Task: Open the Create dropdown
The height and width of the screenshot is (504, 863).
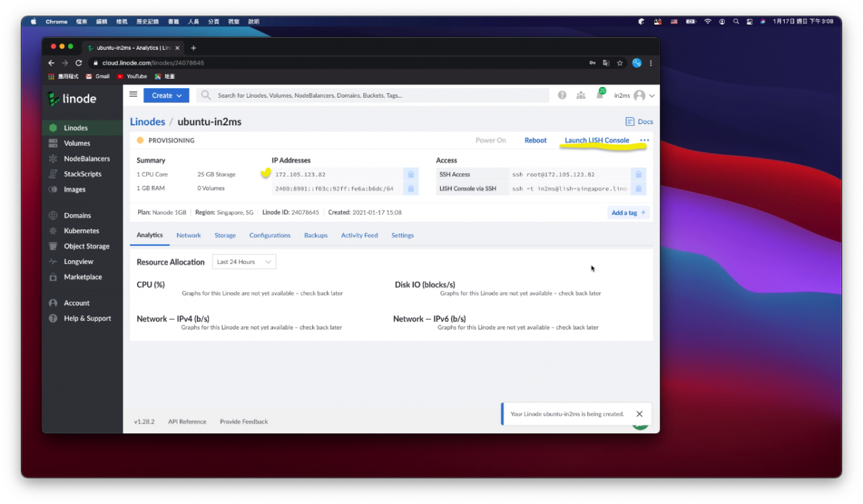Action: [x=167, y=96]
